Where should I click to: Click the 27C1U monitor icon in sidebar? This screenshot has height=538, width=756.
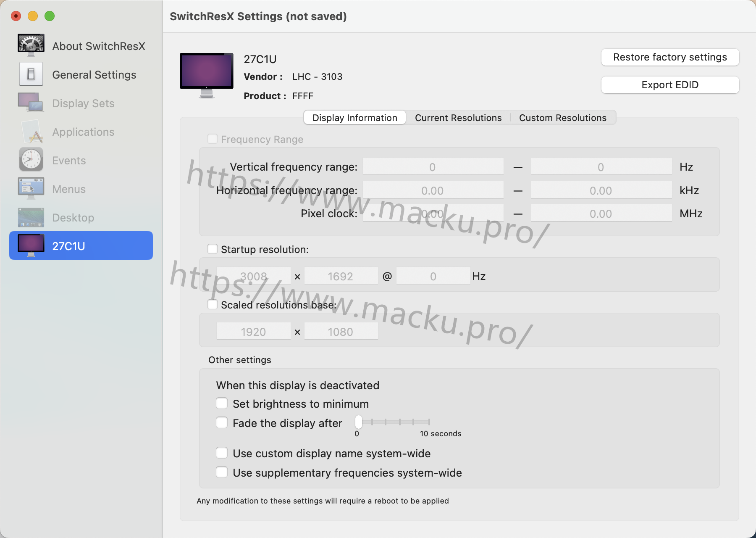click(31, 246)
